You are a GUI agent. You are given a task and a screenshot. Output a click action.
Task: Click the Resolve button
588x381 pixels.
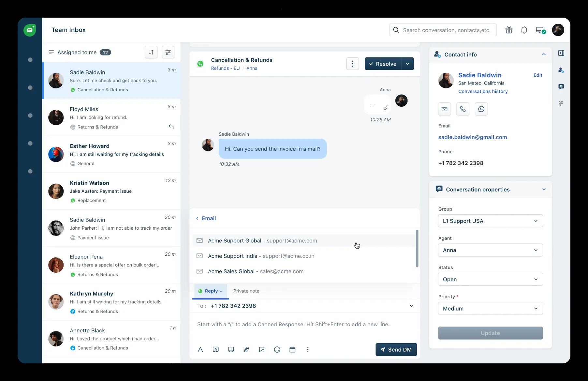[x=383, y=64]
